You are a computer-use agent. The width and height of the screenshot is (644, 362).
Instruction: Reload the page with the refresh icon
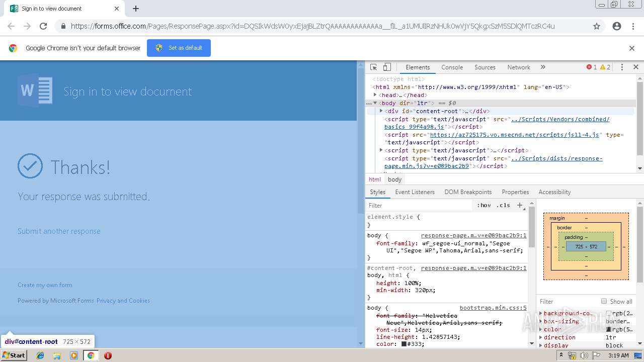click(43, 26)
